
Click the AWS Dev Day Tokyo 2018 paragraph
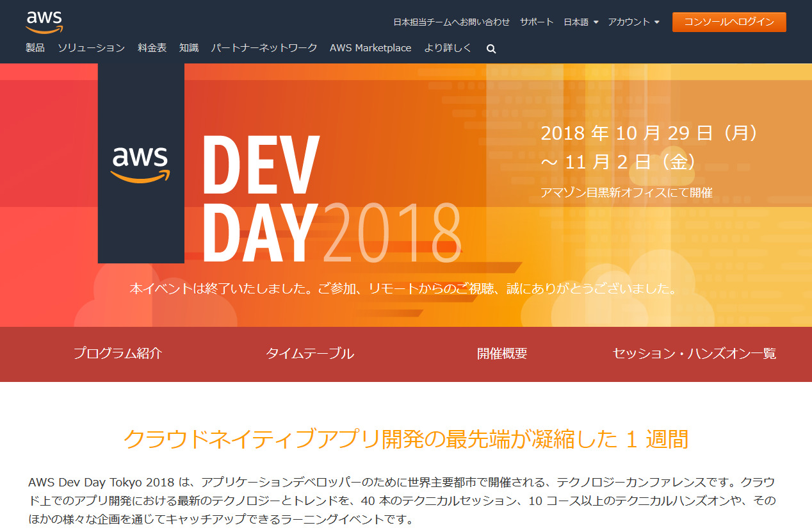pyautogui.click(x=401, y=500)
